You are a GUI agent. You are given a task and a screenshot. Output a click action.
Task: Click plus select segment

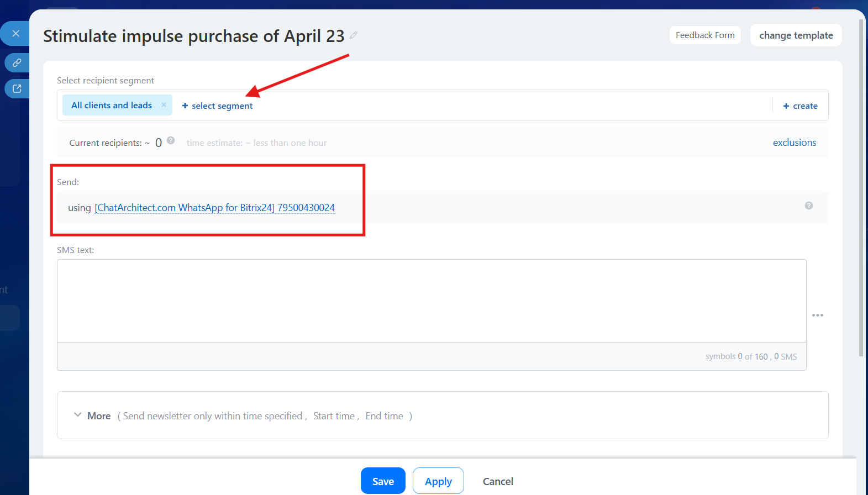coord(217,106)
